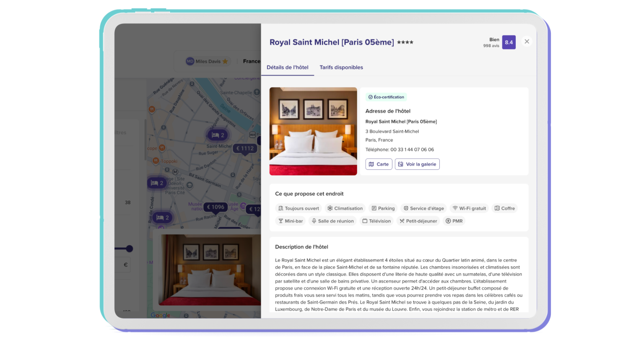Image resolution: width=644 pixels, height=337 pixels.
Task: Click the Éco-certification badge
Action: click(386, 97)
